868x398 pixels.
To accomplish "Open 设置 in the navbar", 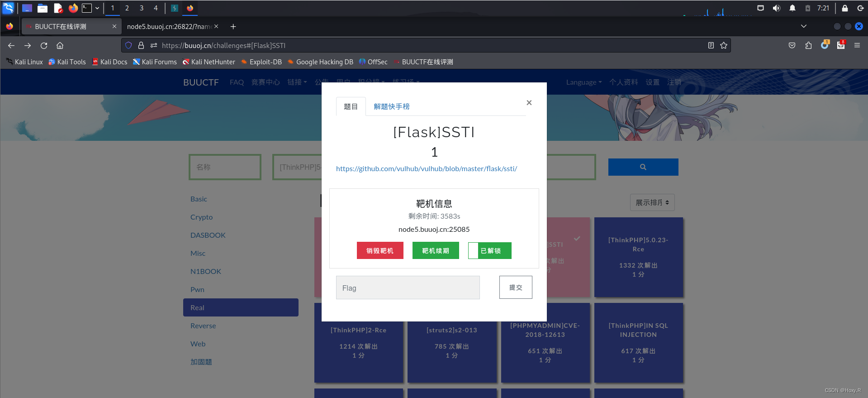I will [x=653, y=82].
